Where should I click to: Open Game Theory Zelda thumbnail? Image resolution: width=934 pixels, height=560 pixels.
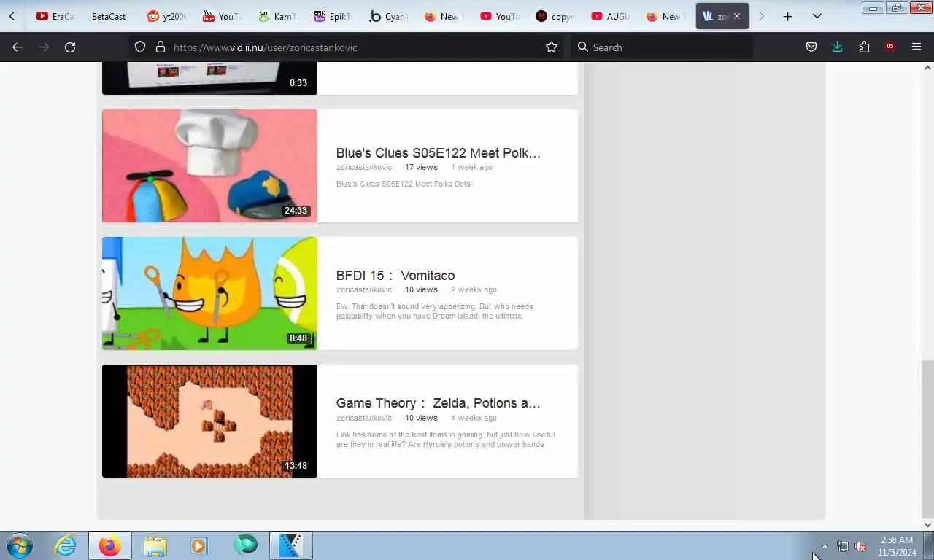tap(209, 421)
